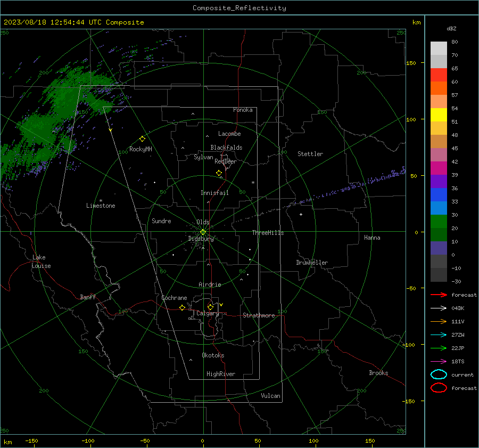The height and width of the screenshot is (448, 479).
Task: Click the Innisfail label
Action: [215, 193]
